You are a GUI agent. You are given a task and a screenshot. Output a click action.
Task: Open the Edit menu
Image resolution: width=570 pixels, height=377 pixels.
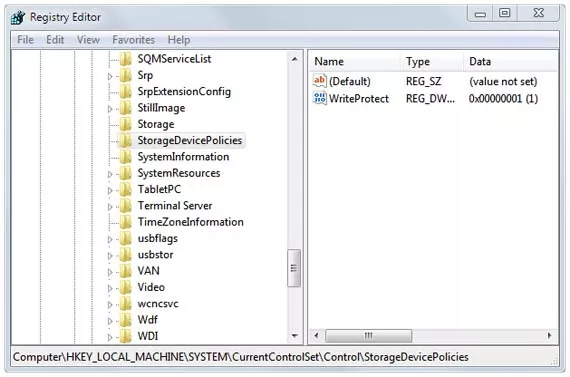coord(55,39)
